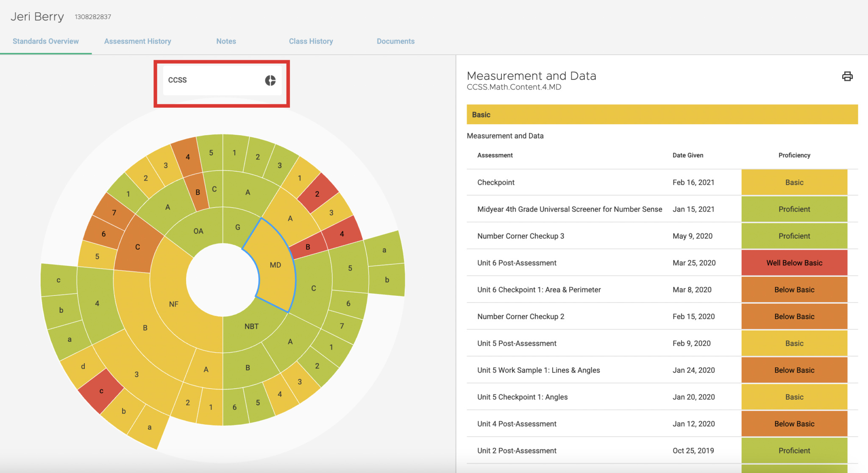Open the Assessment History tab
This screenshot has height=473, width=868.
(138, 41)
